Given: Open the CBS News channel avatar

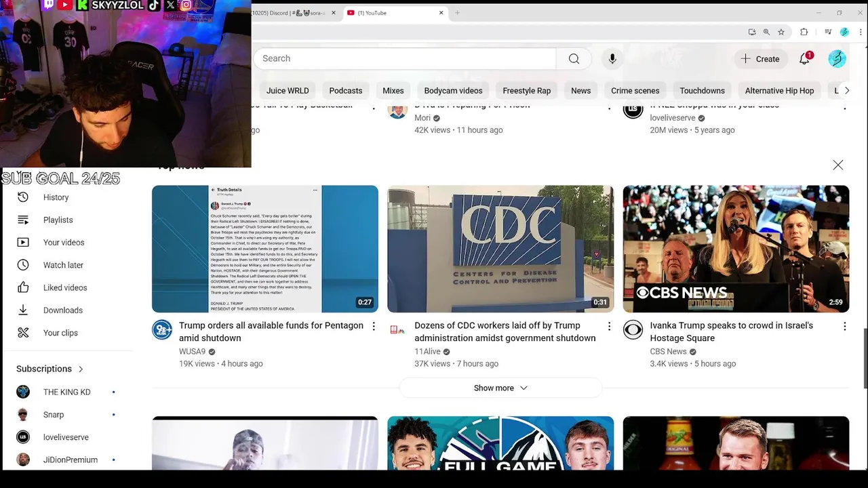Looking at the screenshot, I should 633,330.
